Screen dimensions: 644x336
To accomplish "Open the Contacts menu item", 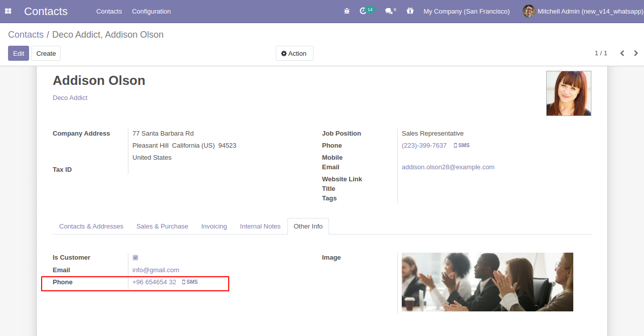I will 109,11.
